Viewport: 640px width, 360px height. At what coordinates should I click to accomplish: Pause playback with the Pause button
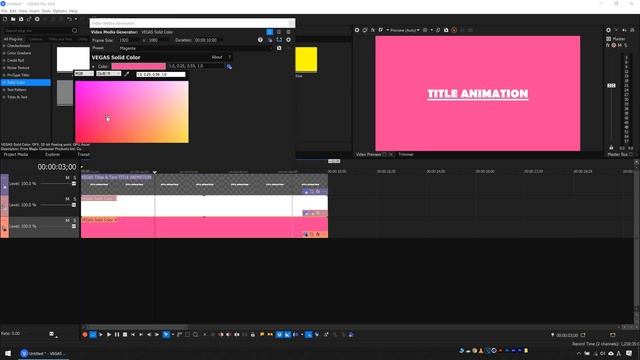[x=117, y=335]
